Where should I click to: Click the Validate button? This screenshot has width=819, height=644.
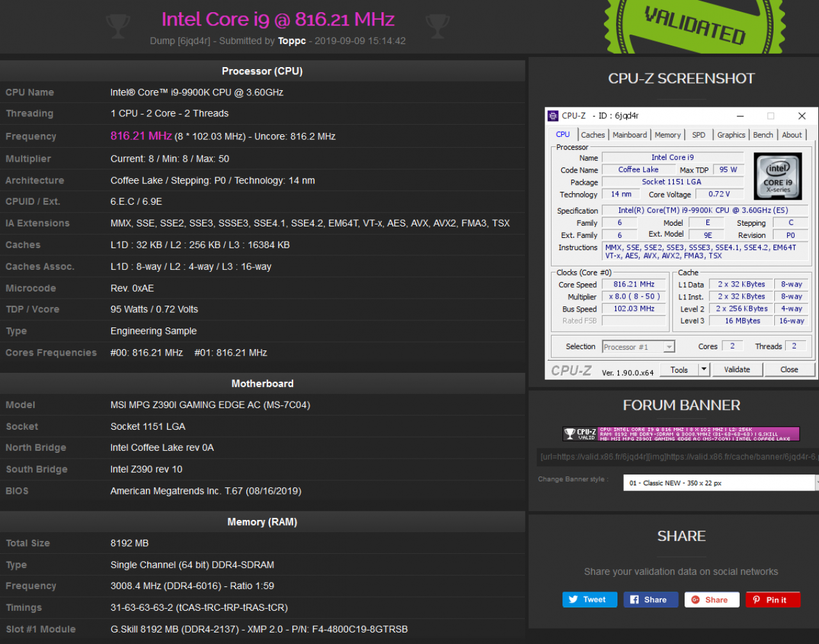click(737, 370)
